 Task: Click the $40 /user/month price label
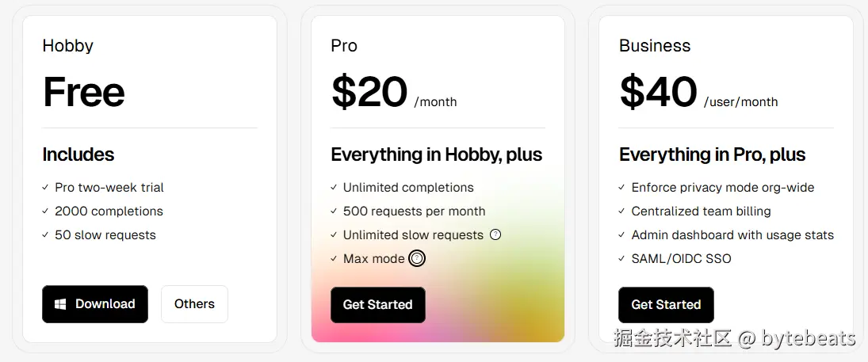tap(698, 93)
